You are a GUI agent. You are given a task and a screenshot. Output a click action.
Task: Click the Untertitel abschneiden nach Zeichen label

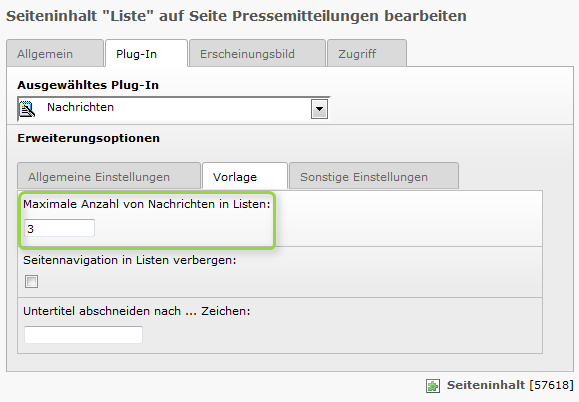137,311
